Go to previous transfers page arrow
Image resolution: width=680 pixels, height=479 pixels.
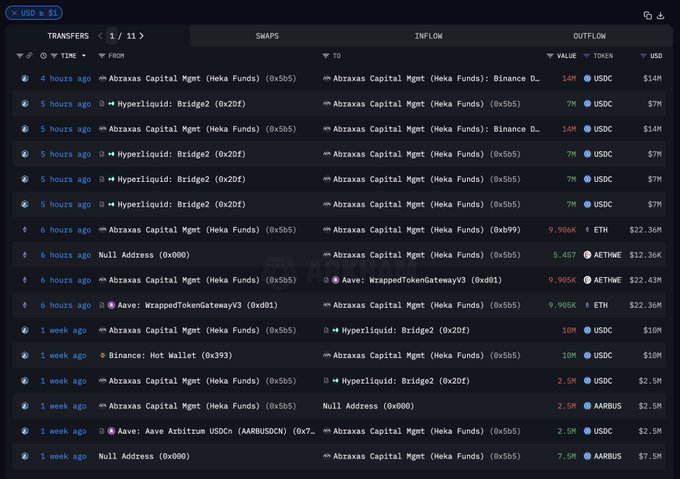[100, 36]
